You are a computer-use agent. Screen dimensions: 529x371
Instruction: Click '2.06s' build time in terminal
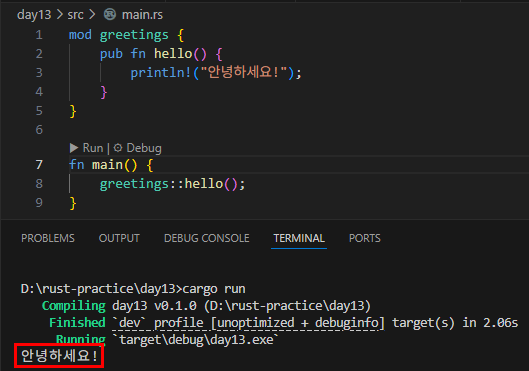click(500, 323)
